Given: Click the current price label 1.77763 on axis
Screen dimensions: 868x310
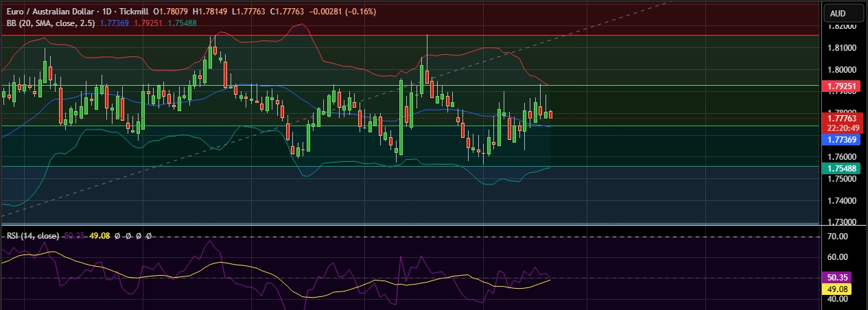Looking at the screenshot, I should click(843, 119).
